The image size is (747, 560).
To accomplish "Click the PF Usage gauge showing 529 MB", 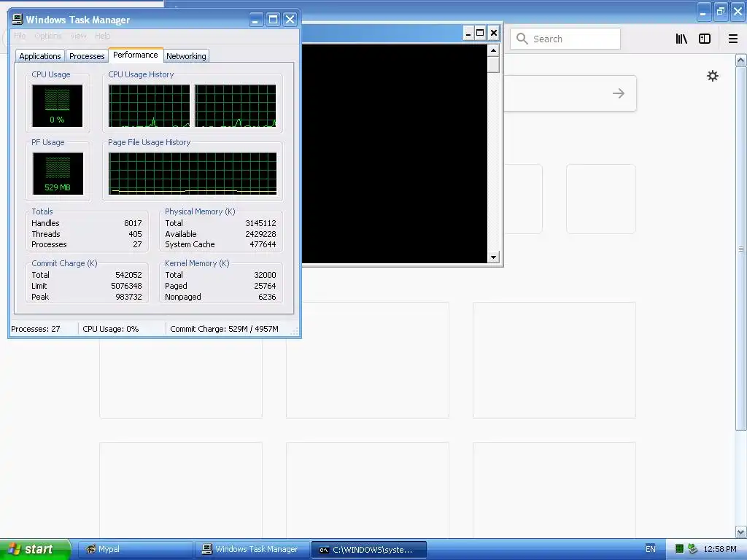I will [58, 174].
